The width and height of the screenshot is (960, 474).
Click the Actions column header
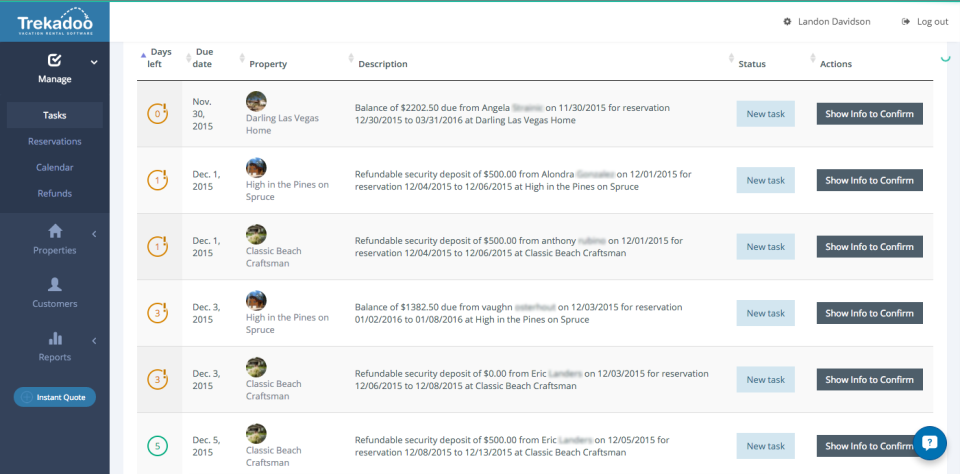836,64
